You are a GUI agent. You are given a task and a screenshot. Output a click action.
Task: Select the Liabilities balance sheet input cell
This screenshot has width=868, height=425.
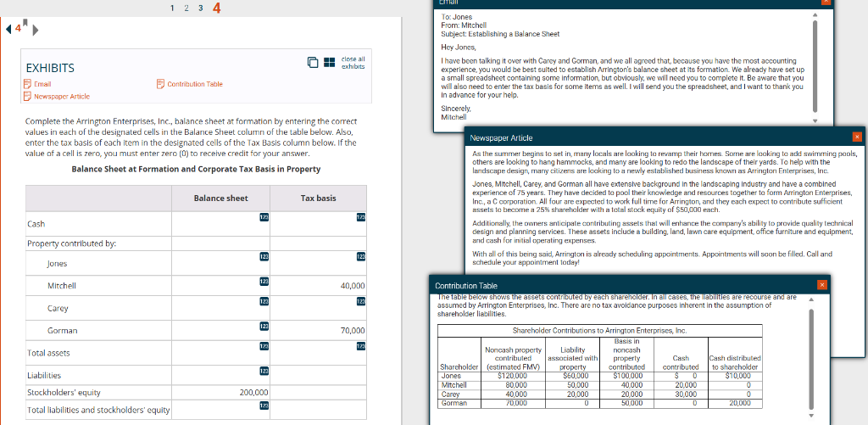tap(221, 375)
